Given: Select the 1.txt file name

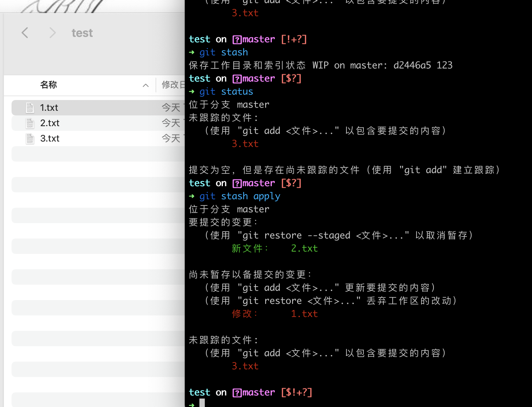Looking at the screenshot, I should tap(49, 108).
